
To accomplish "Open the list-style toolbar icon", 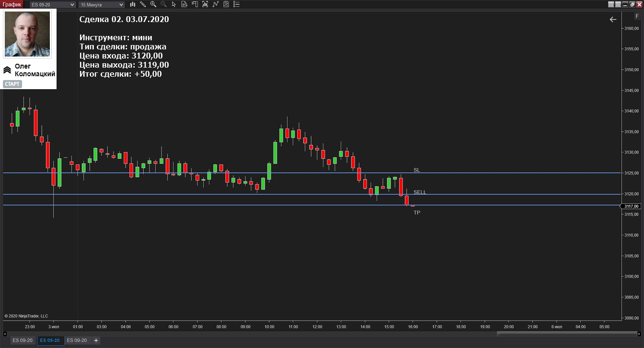I will point(236,4).
